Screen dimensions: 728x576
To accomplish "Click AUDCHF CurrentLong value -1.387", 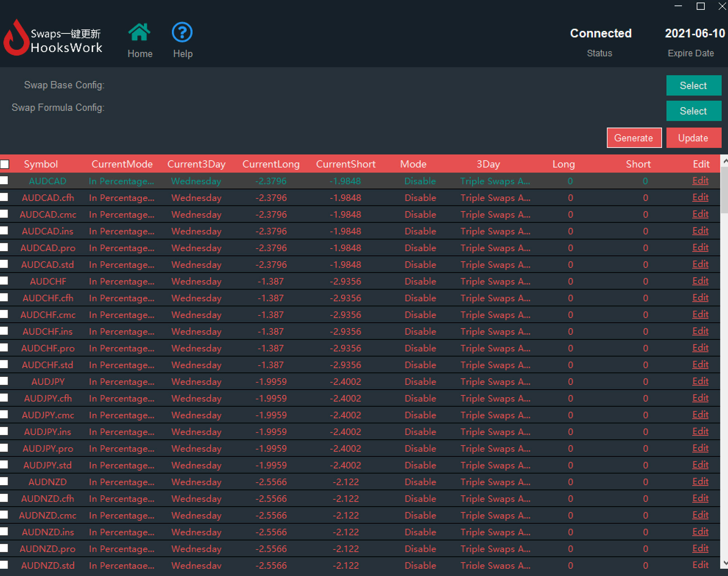I will coord(271,281).
